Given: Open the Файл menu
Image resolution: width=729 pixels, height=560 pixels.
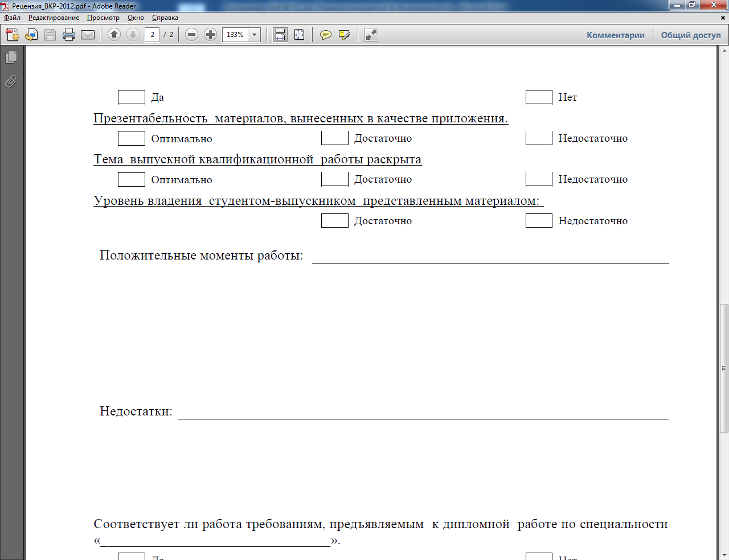Looking at the screenshot, I should pyautogui.click(x=12, y=18).
